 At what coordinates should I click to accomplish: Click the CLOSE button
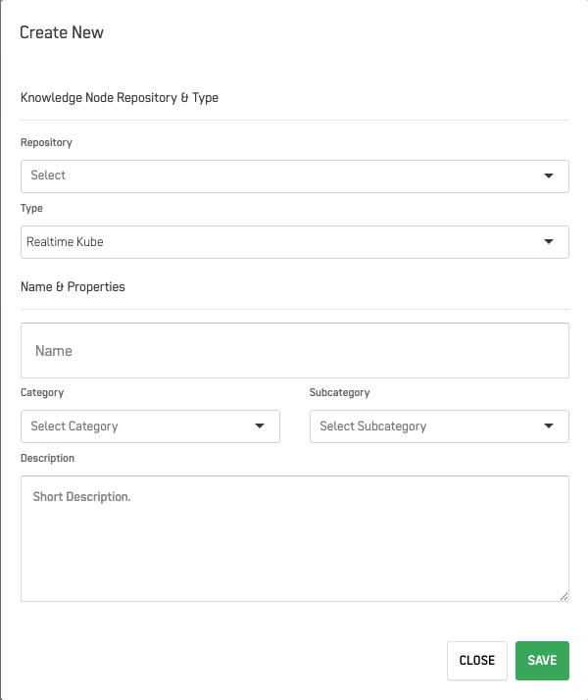tap(477, 661)
